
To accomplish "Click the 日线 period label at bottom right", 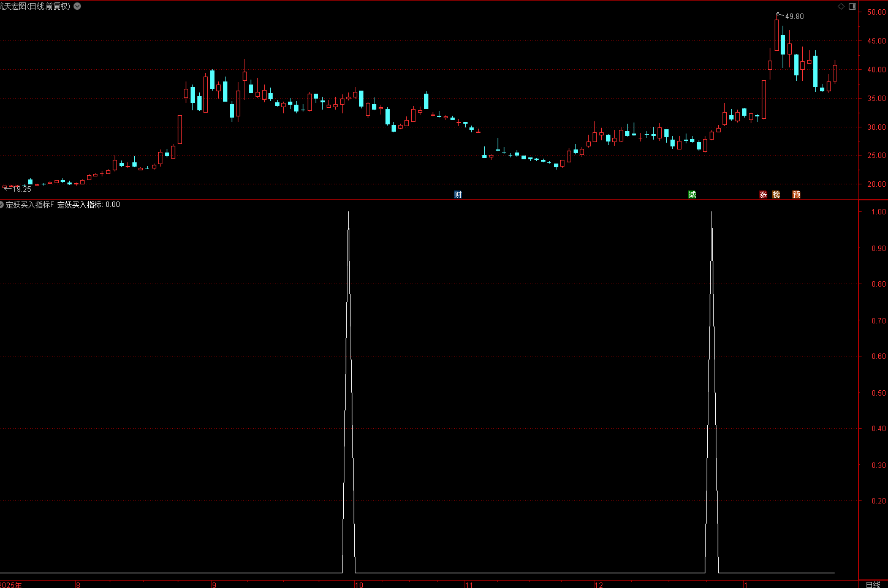I will tap(873, 584).
